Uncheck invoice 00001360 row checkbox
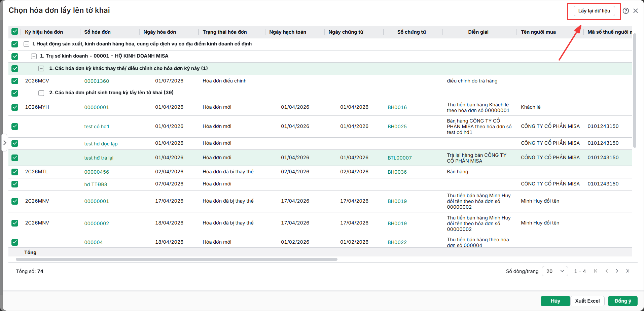The width and height of the screenshot is (644, 311). pyautogui.click(x=15, y=81)
